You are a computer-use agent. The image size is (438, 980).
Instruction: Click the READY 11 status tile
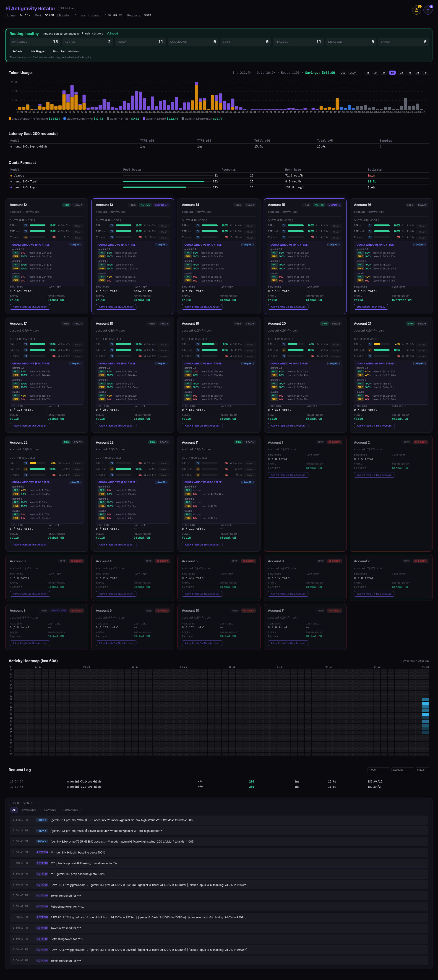[x=140, y=42]
